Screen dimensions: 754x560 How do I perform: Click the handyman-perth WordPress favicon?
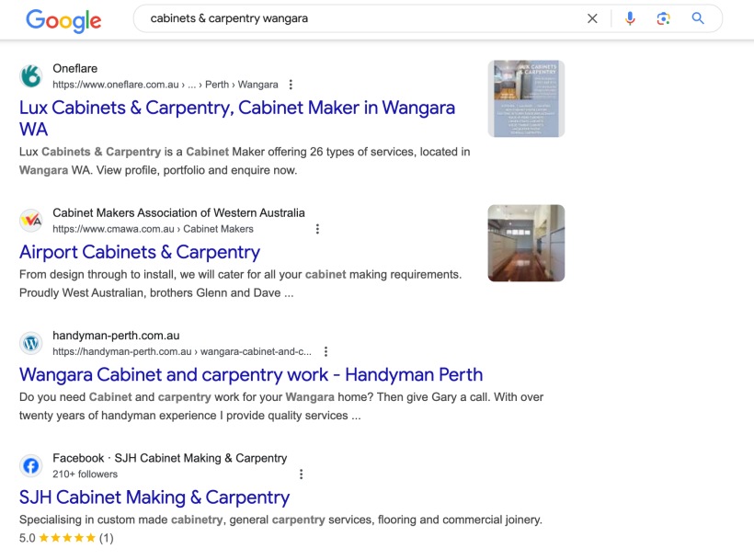tap(31, 343)
